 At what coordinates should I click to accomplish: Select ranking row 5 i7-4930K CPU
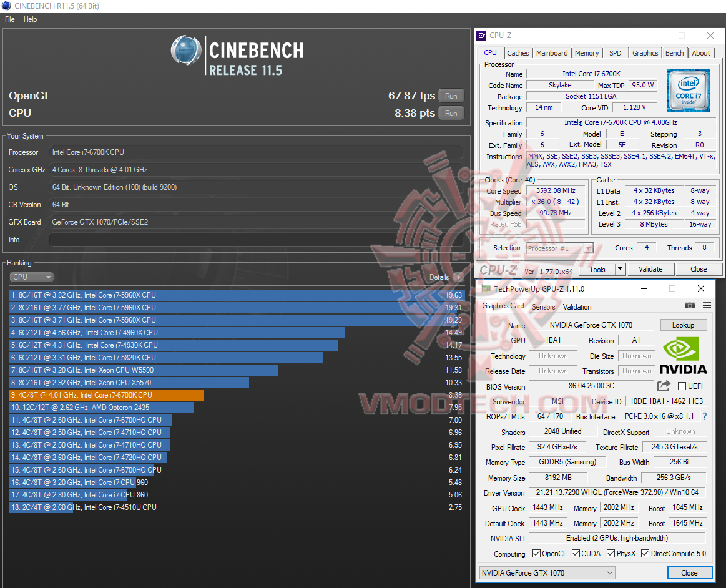coord(236,345)
